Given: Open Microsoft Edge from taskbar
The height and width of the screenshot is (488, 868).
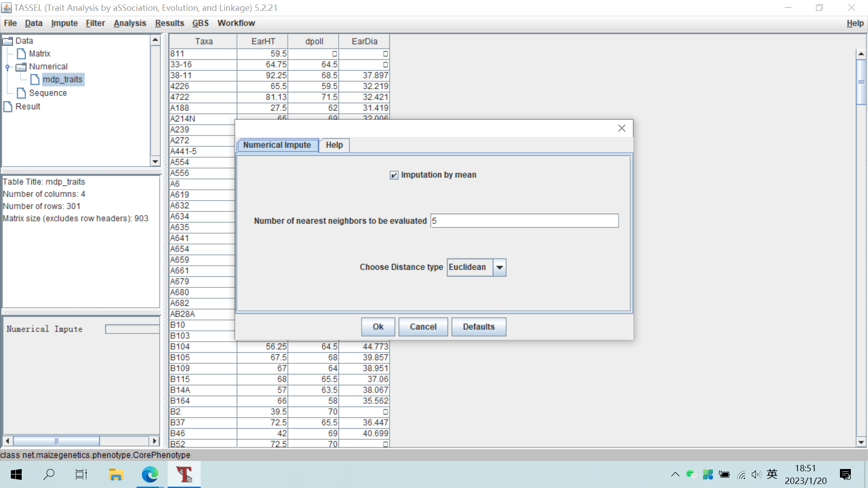Looking at the screenshot, I should [150, 474].
